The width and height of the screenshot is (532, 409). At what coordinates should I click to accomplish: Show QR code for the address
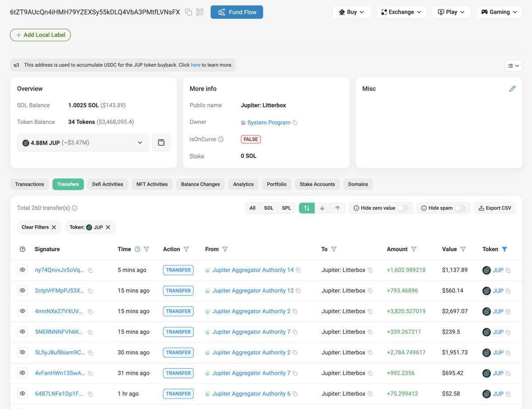pyautogui.click(x=200, y=12)
